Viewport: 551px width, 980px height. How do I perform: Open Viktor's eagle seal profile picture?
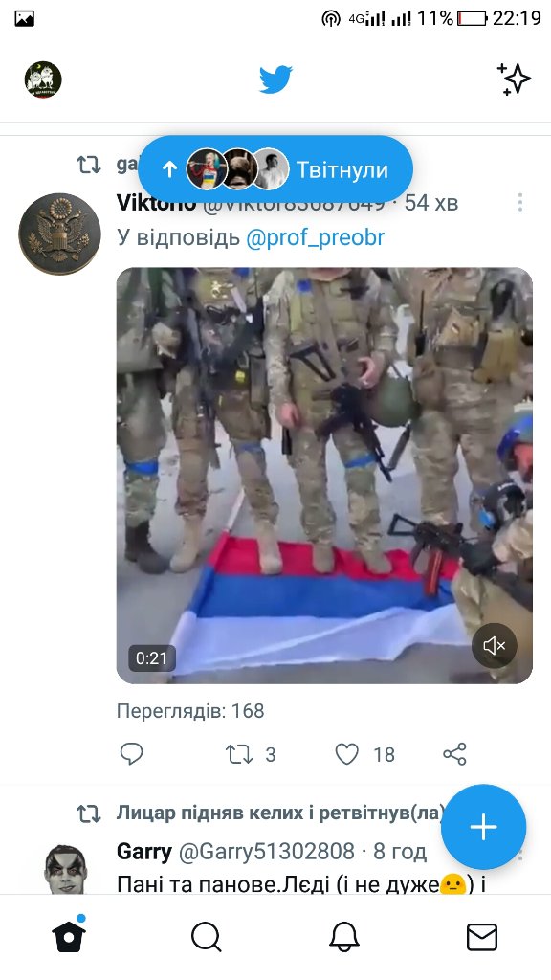(x=60, y=234)
